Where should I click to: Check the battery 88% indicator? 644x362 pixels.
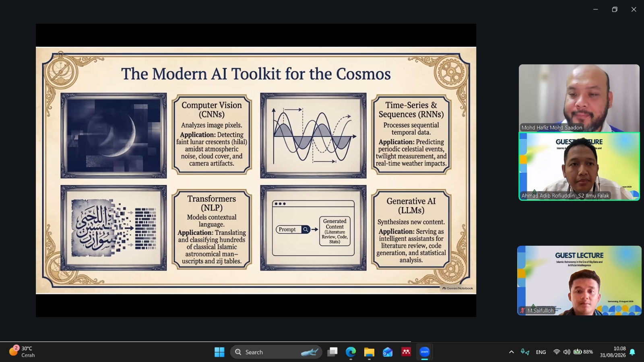(x=583, y=352)
